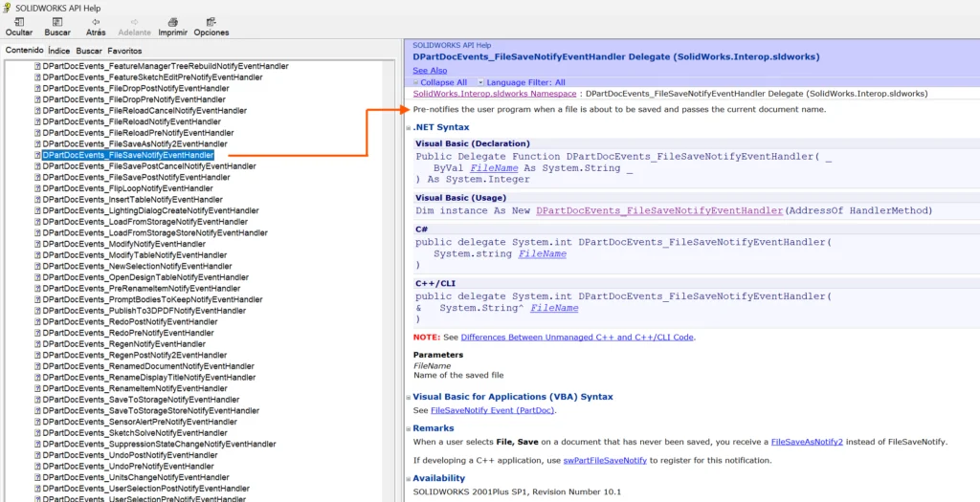Select DPartDocEvents_LoadFromStorageNotifyEventHandler topic
980x502 pixels.
(x=145, y=222)
